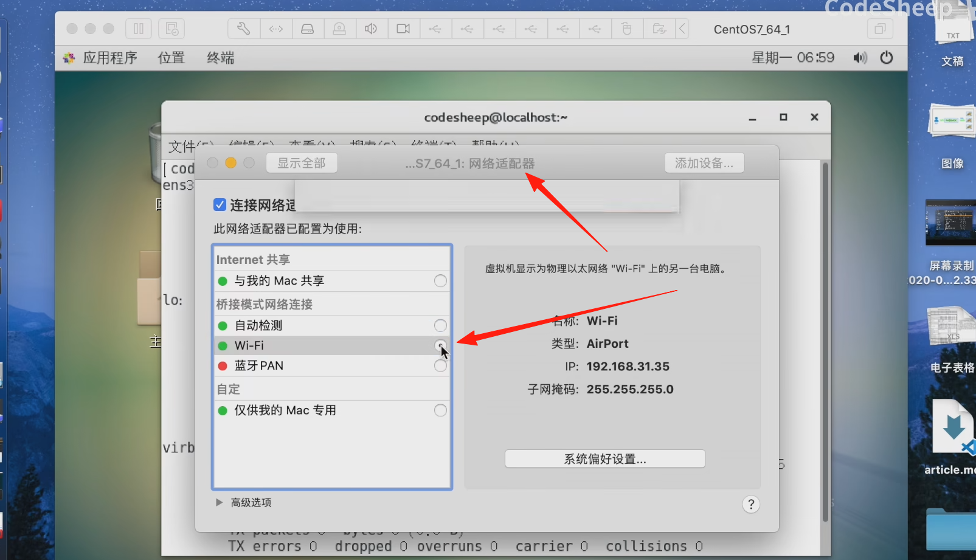Open the terminal's 文件 menu
Screen dimensions: 976x560
click(190, 146)
